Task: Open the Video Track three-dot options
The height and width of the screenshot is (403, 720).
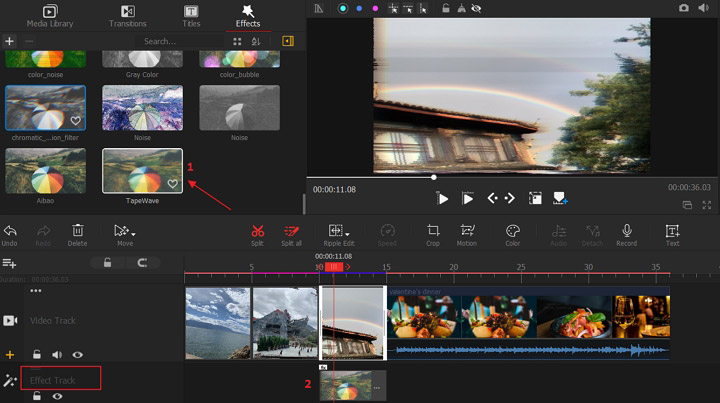Action: click(x=36, y=291)
